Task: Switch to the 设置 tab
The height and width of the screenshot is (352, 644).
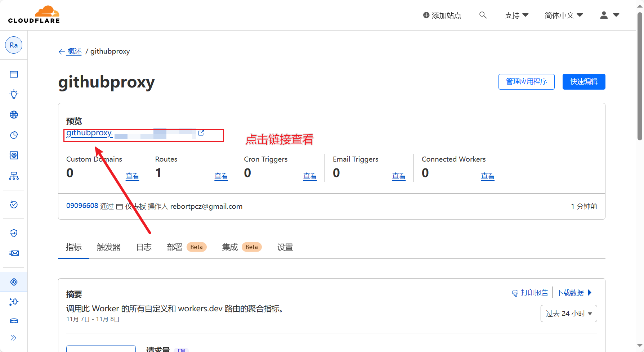Action: [285, 247]
